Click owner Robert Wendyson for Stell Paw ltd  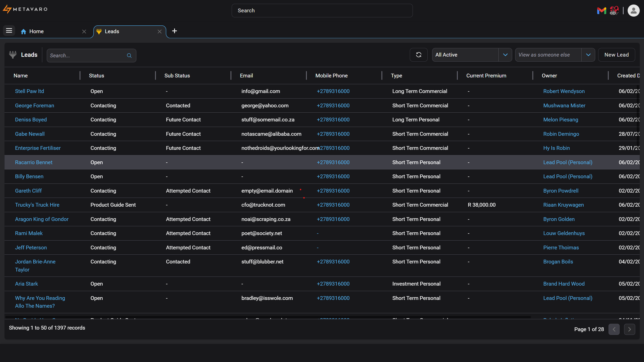click(564, 91)
